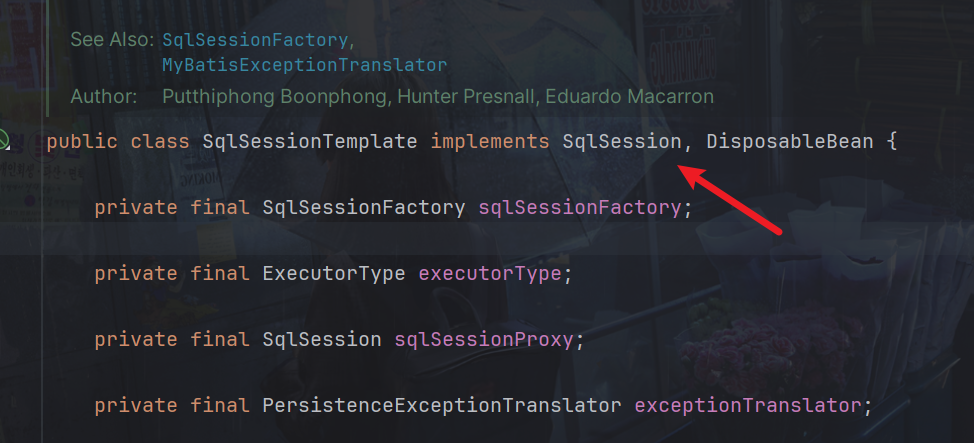Click SqlSession type before sqlSessionProxy

322,339
